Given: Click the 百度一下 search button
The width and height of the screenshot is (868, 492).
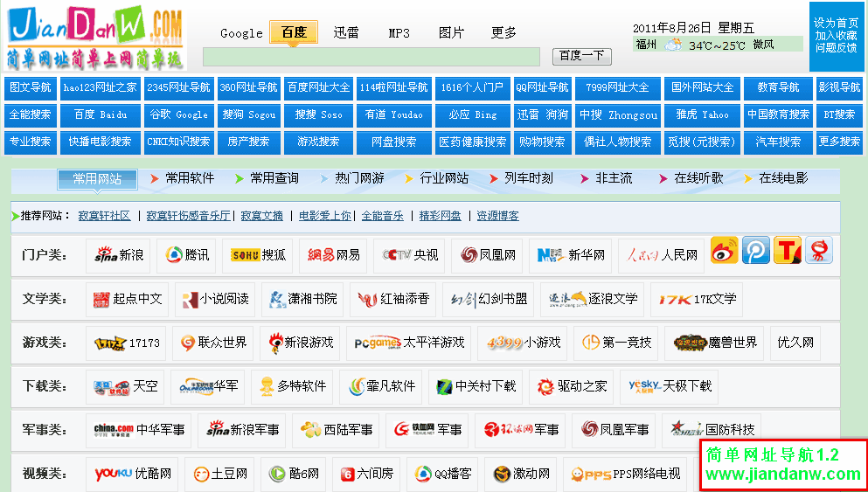Looking at the screenshot, I should point(582,57).
